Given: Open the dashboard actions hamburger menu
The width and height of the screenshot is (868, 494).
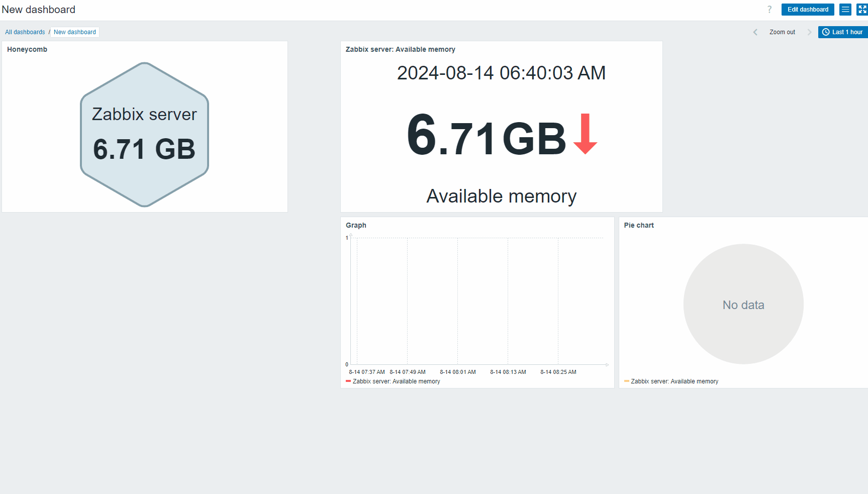Looking at the screenshot, I should (x=845, y=10).
